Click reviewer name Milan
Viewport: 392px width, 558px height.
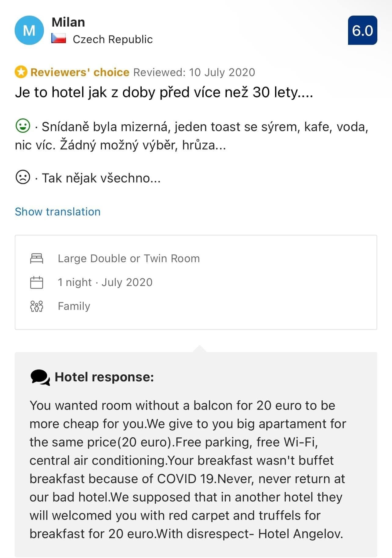(x=68, y=22)
